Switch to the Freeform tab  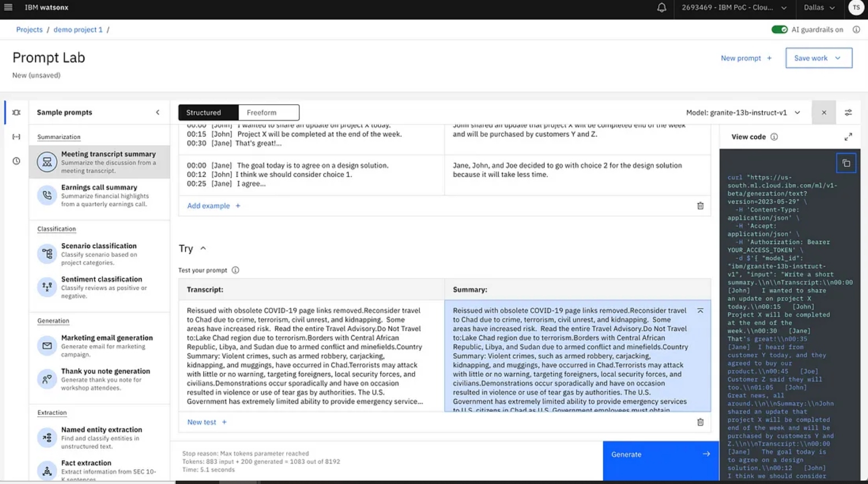pos(269,113)
